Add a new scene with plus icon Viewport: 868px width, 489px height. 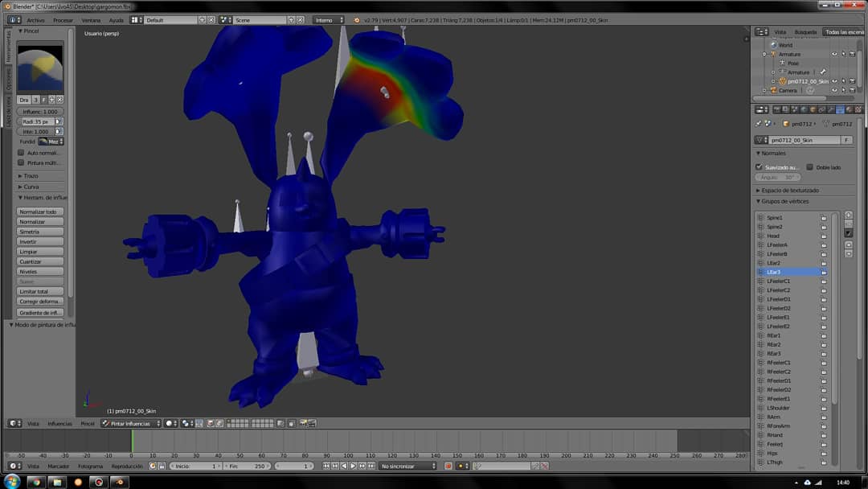291,20
